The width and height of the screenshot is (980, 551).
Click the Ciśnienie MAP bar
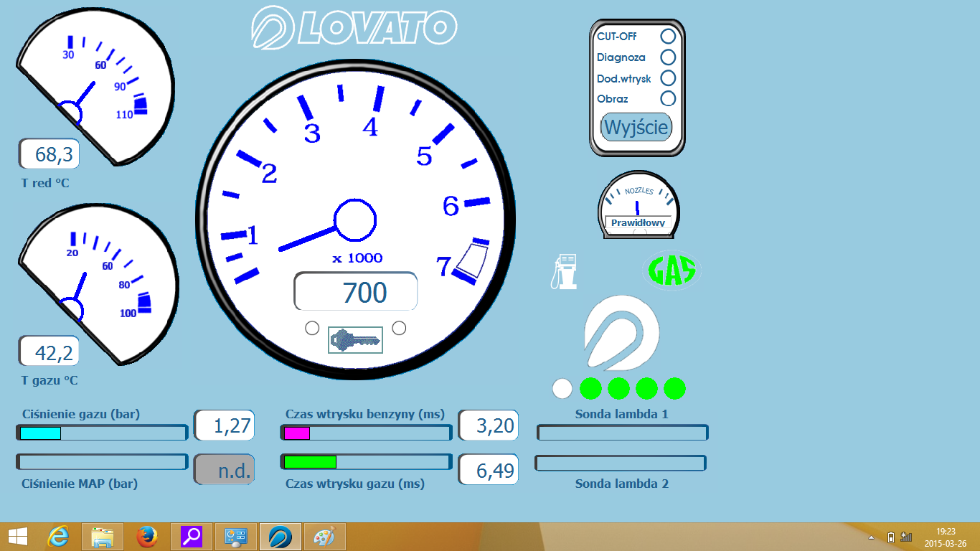[x=102, y=462]
